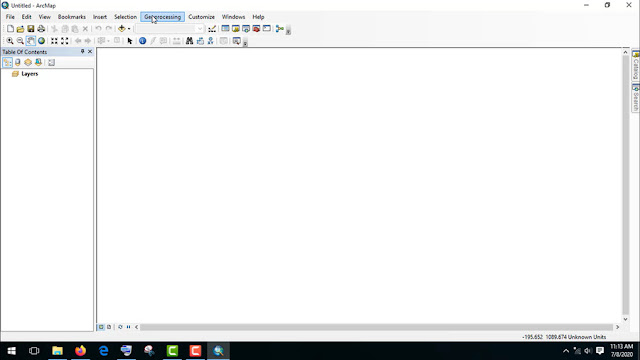Open the Customize menu
This screenshot has width=640, height=360.
(202, 17)
